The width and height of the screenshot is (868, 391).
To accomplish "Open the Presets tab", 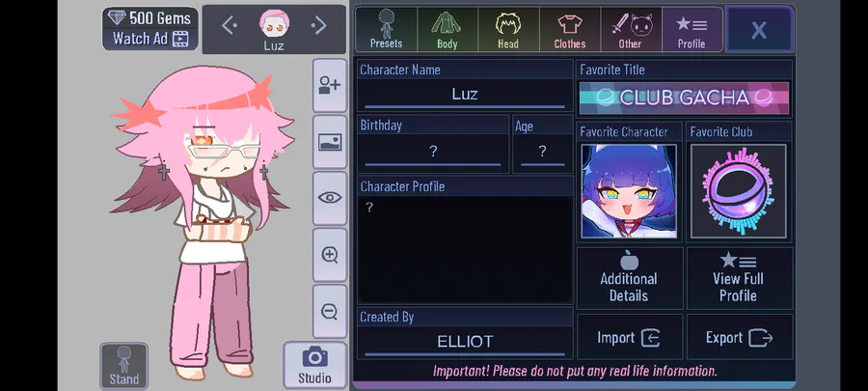I will pyautogui.click(x=387, y=29).
